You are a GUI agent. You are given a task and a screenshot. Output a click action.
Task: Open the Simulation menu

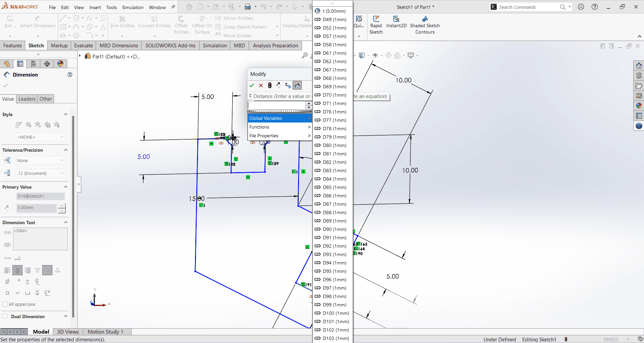click(x=133, y=7)
